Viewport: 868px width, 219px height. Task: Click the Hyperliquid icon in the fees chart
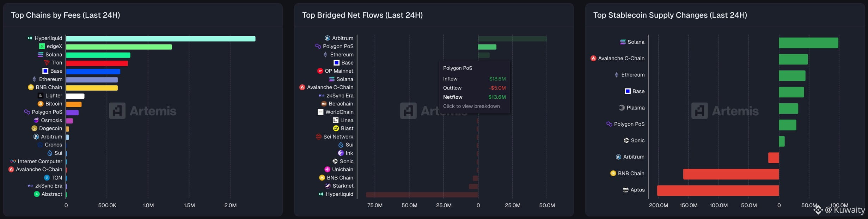[x=30, y=38]
